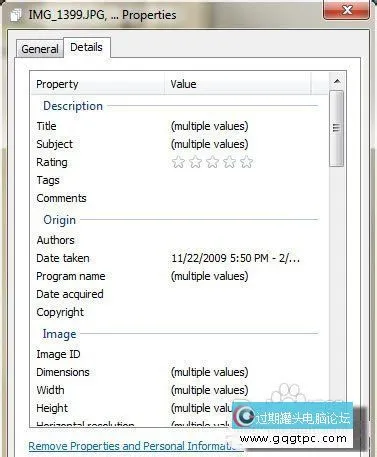Click the file icon in title bar
This screenshot has height=457, width=377.
[x=16, y=15]
